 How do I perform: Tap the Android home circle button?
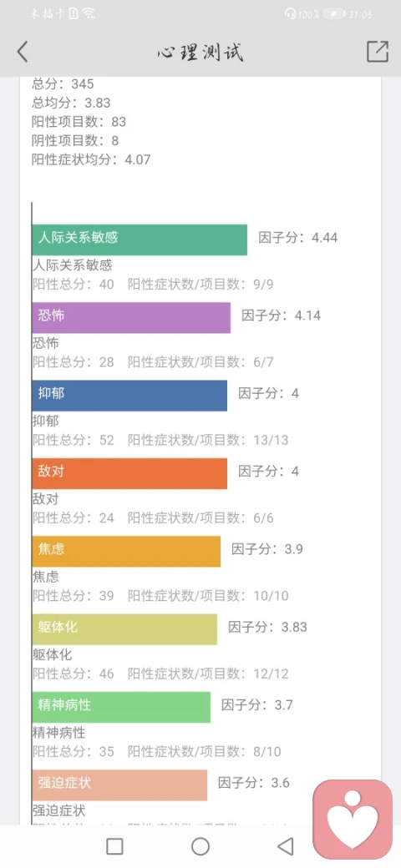(x=200, y=845)
